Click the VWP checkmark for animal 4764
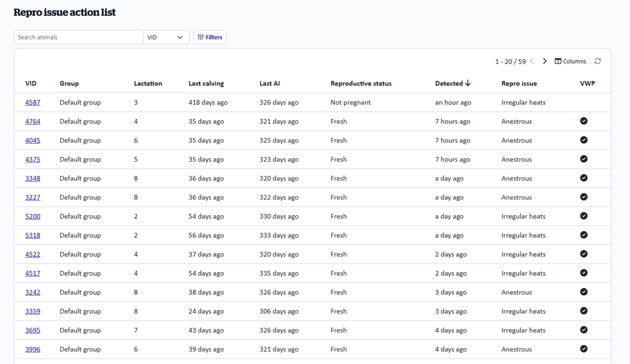The height and width of the screenshot is (364, 630). pyautogui.click(x=584, y=121)
